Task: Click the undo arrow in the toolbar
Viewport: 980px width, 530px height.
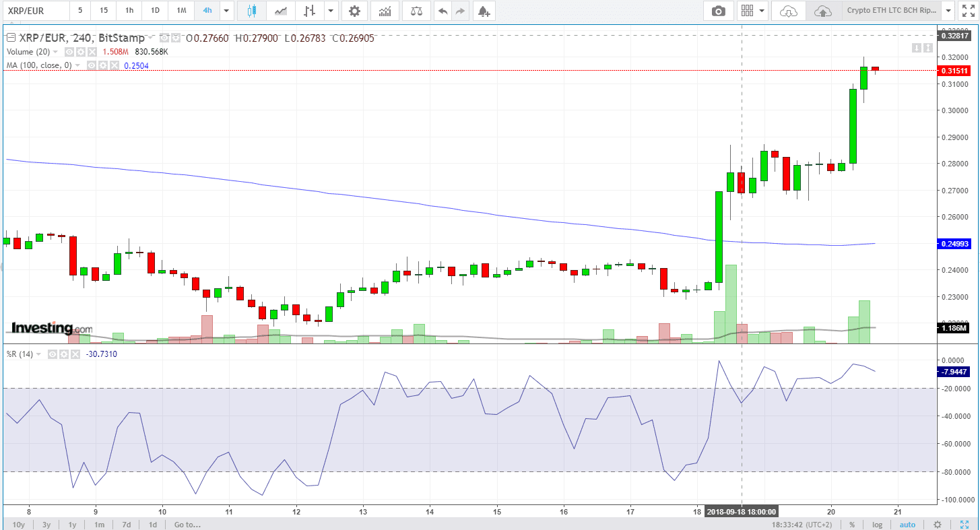Action: 443,11
